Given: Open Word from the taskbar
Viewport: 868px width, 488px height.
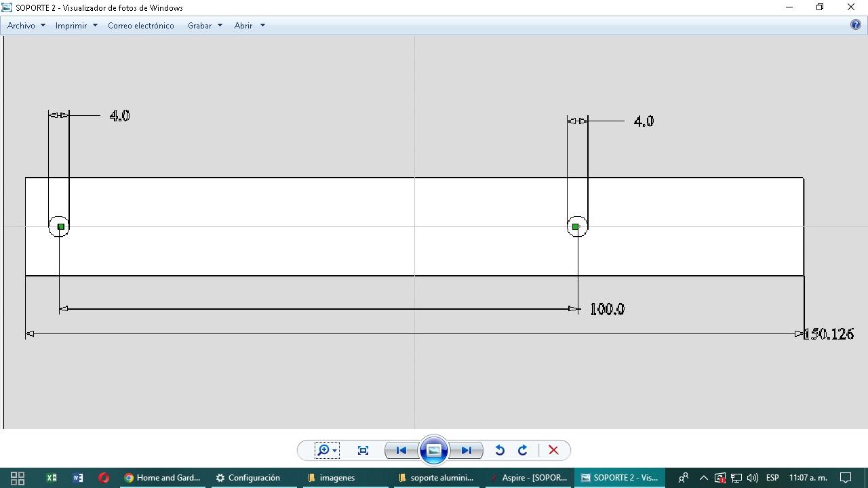Looking at the screenshot, I should [x=77, y=478].
